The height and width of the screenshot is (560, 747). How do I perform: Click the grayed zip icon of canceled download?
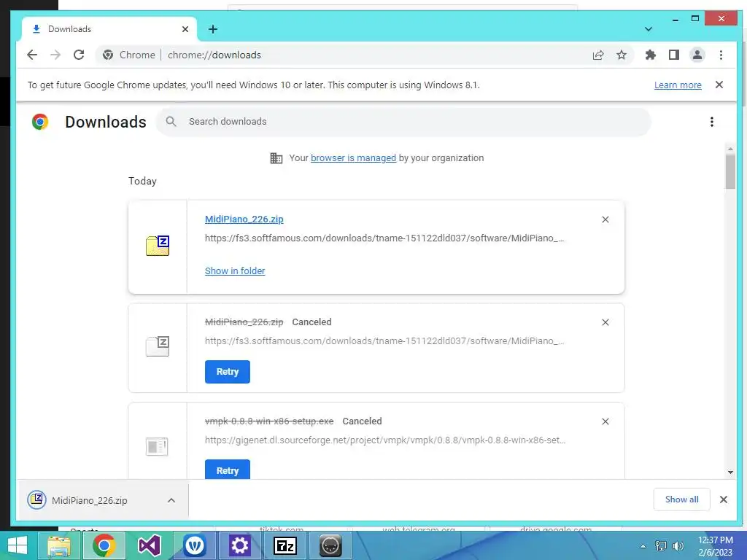coord(158,346)
